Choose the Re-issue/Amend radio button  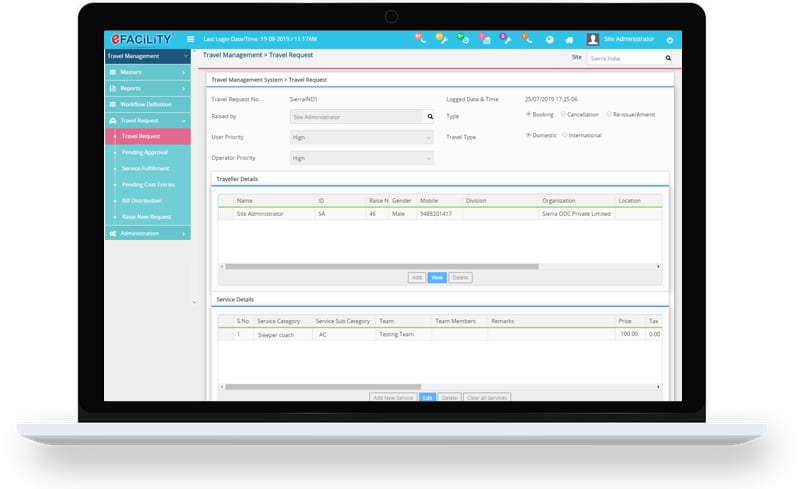pos(609,115)
